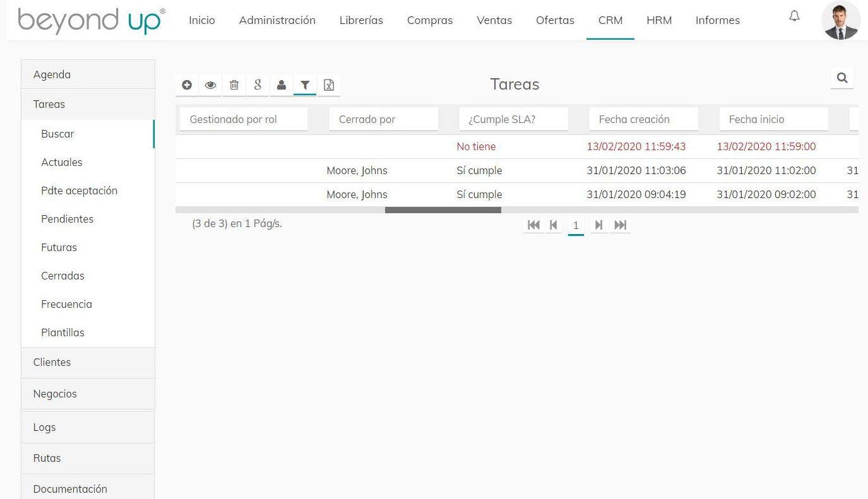Image resolution: width=868 pixels, height=499 pixels.
Task: Go to the last page of results
Action: click(x=621, y=225)
